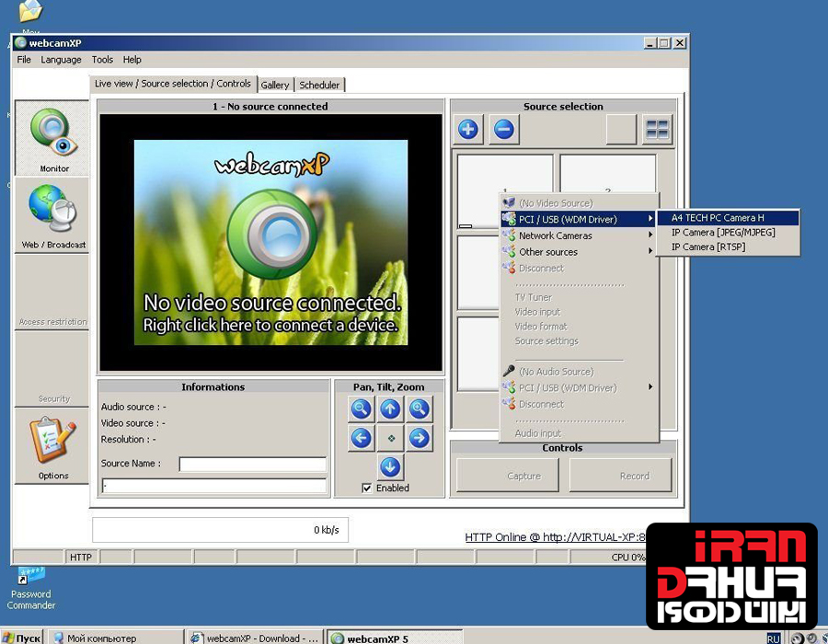Switch to the Gallery tab

(x=275, y=85)
